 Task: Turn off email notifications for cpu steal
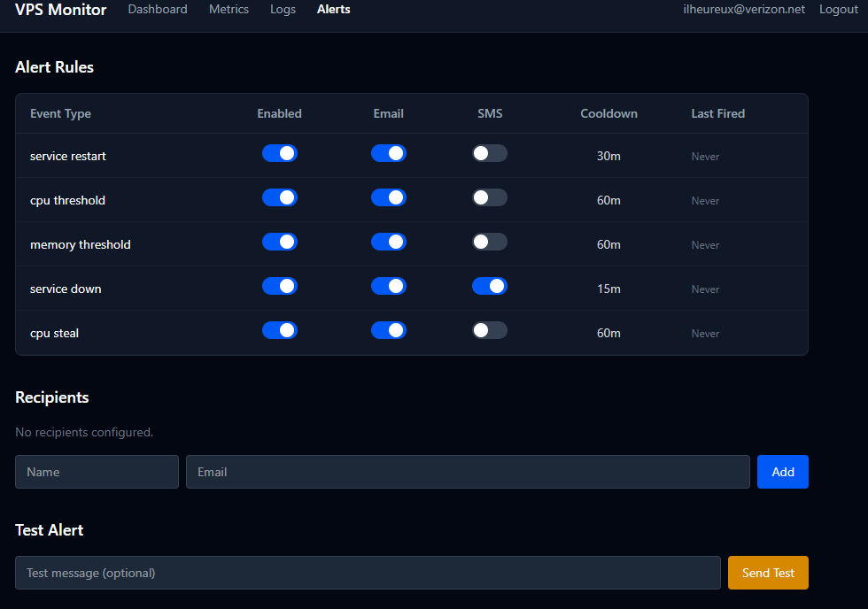pos(388,329)
